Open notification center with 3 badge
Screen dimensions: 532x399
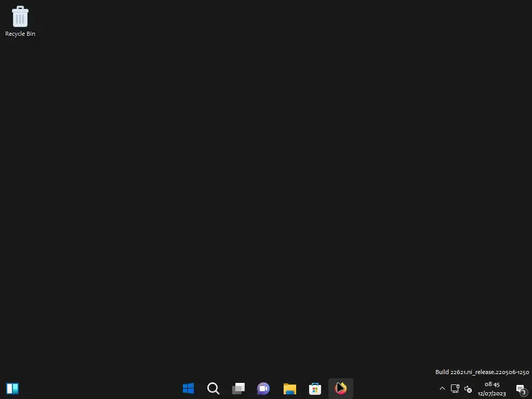click(x=521, y=390)
